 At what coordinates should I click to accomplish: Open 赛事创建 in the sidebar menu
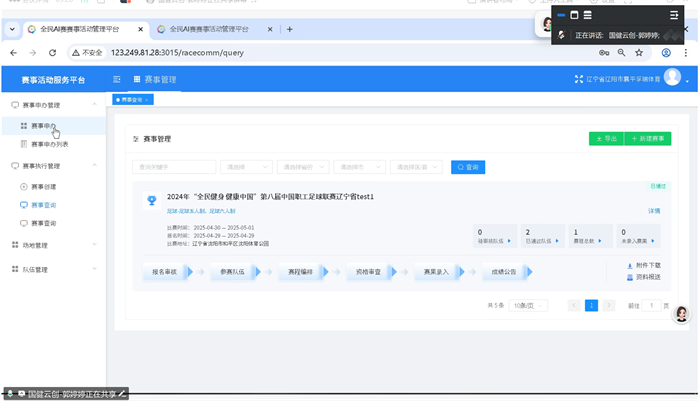(x=43, y=186)
